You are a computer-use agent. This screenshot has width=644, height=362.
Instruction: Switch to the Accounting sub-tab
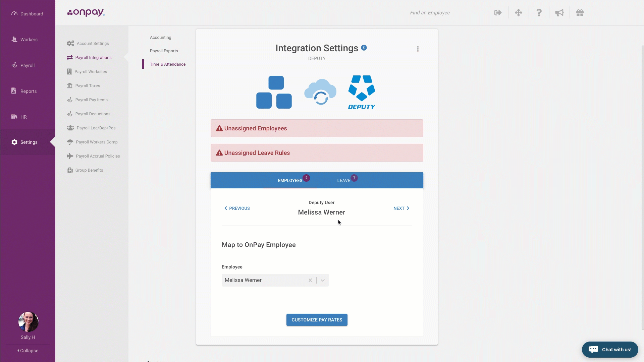tap(160, 38)
